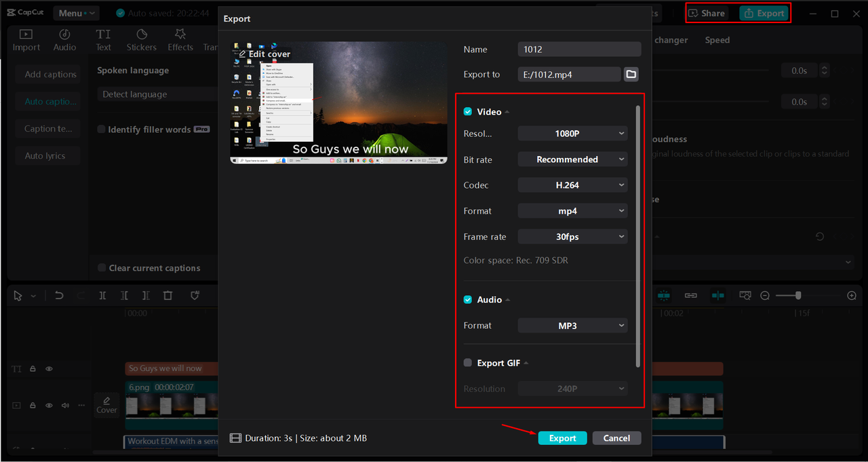
Task: Click the first 0.0s stepper arrows
Action: click(825, 71)
